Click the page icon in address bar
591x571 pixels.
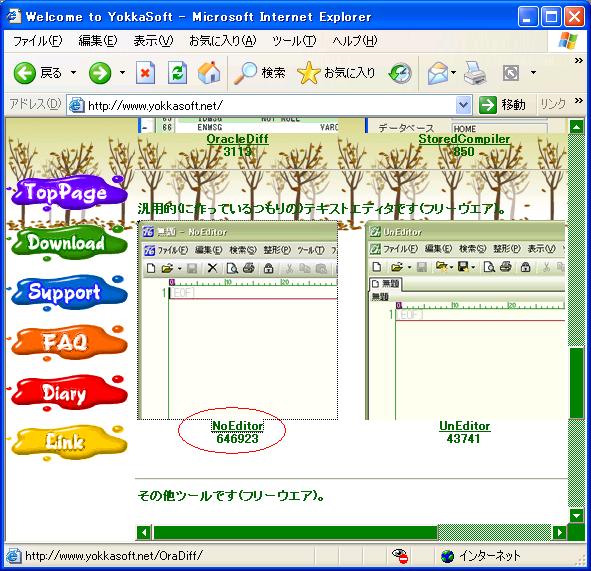[x=77, y=105]
